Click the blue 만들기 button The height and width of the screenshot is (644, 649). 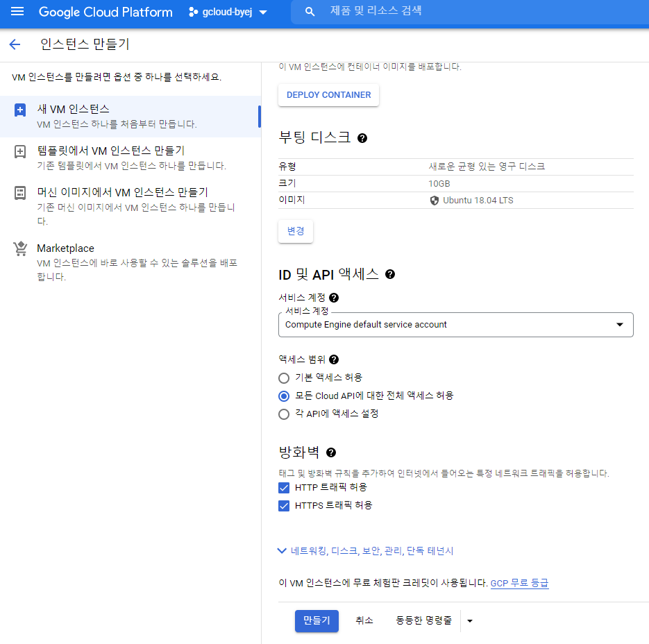click(x=317, y=621)
